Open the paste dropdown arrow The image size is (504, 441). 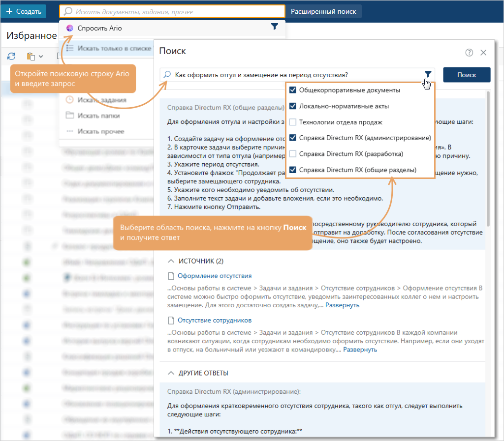click(x=41, y=57)
